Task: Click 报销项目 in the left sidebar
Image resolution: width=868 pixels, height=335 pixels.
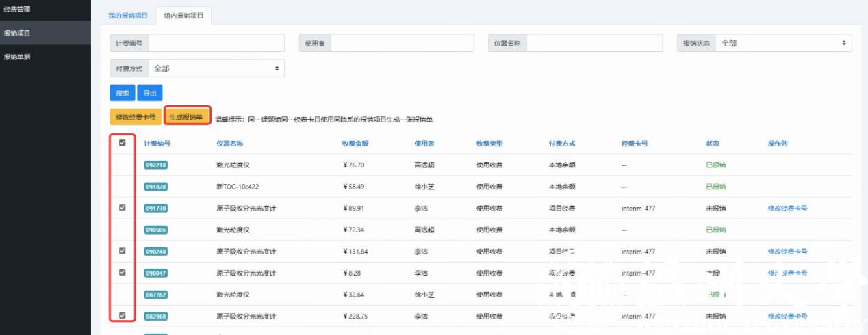Action: tap(17, 33)
